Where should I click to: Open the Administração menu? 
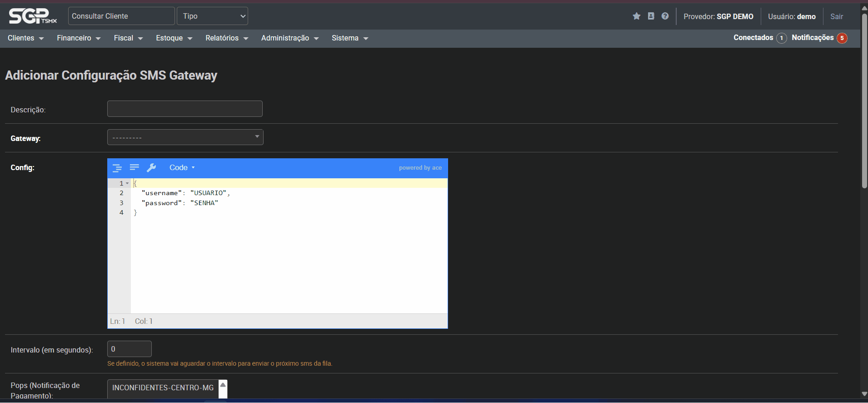click(x=290, y=38)
